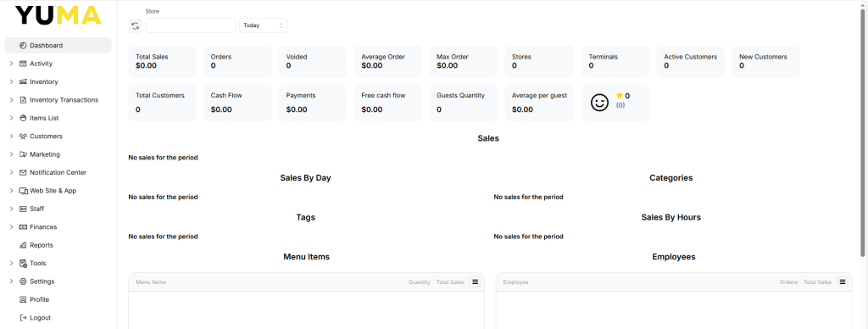Open the Dashboard menu item

58,46
